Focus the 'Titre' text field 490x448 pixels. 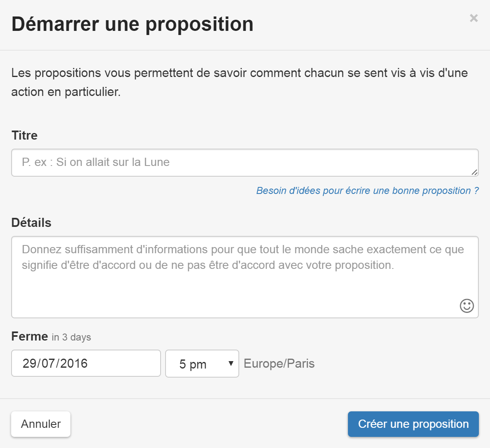coord(245,162)
